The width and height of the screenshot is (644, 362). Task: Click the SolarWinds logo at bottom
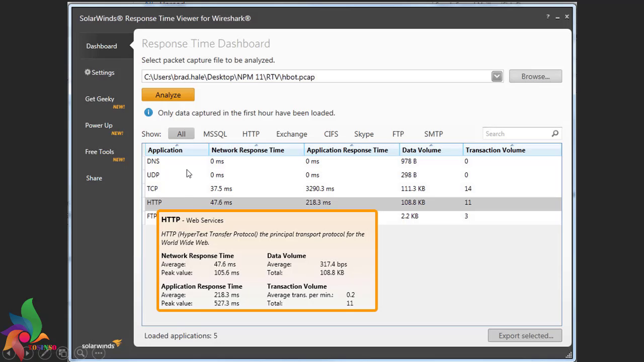click(102, 344)
